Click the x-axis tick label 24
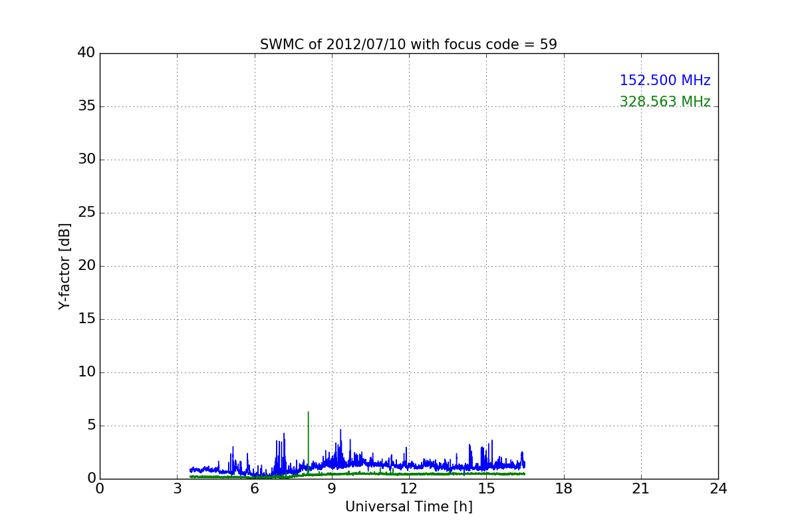Viewport: 798px width, 532px height. tap(718, 488)
